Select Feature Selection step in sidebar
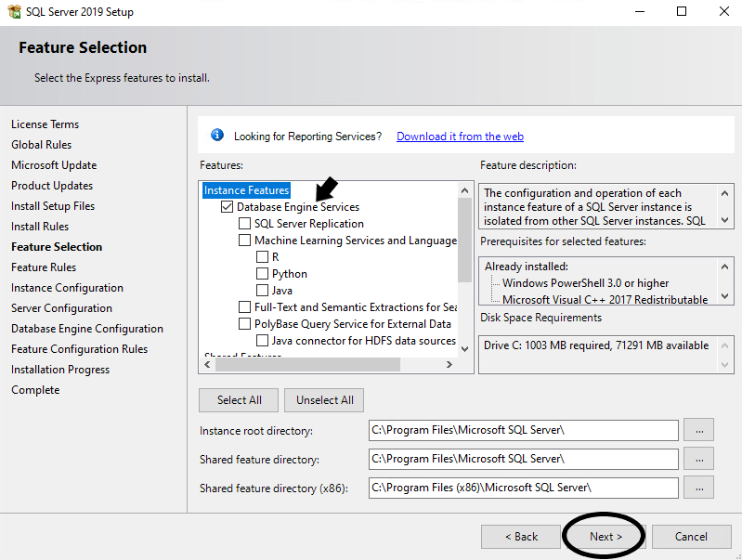 coord(57,247)
